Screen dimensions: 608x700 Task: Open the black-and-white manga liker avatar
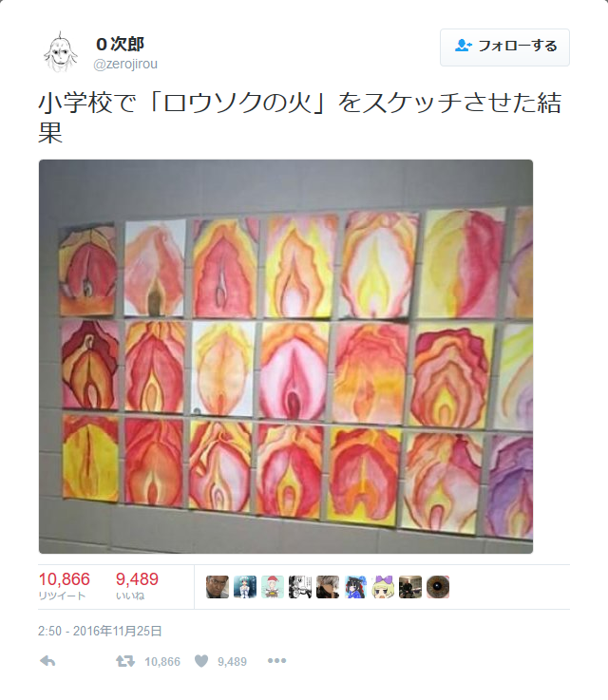(300, 587)
